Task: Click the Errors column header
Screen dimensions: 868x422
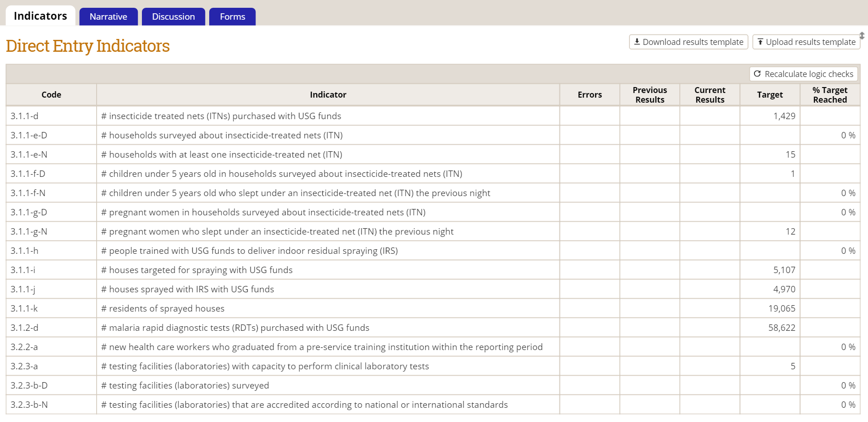Action: point(590,95)
